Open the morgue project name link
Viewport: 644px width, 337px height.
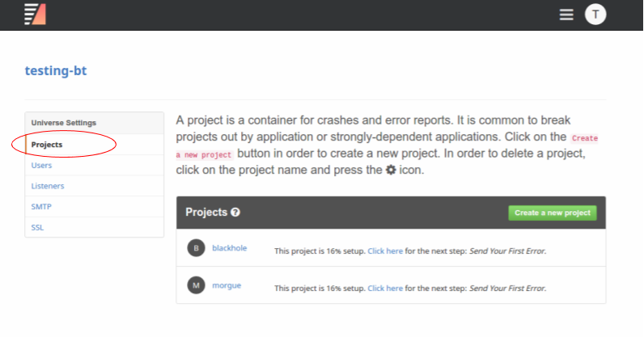pos(227,284)
